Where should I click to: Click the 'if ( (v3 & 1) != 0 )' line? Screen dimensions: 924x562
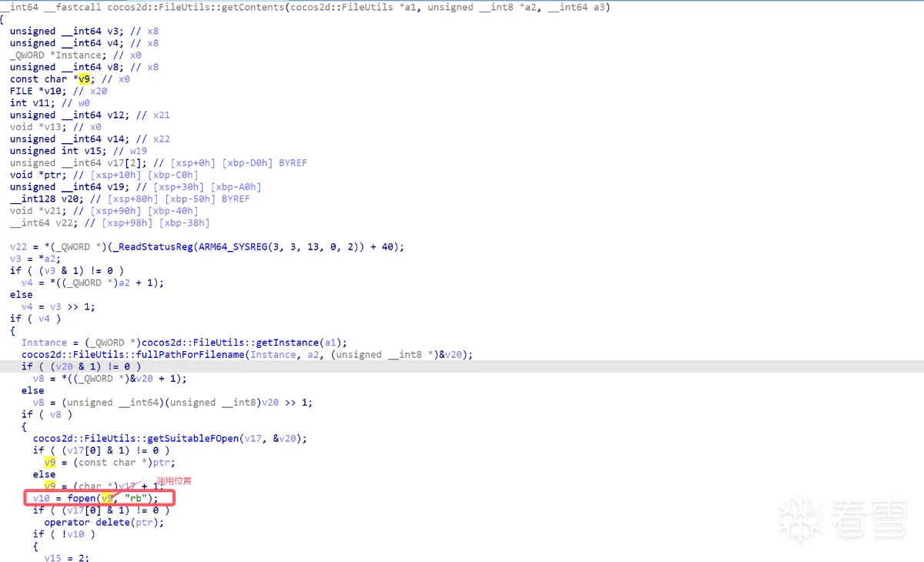coord(67,271)
